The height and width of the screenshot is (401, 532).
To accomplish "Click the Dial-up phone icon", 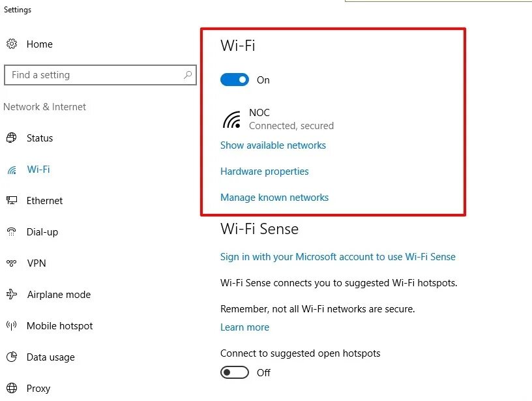I will [12, 232].
